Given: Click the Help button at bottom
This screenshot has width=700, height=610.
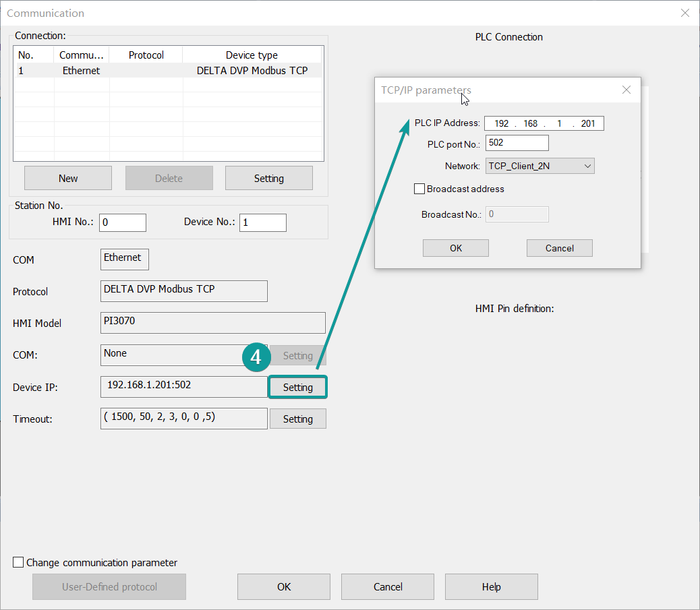Looking at the screenshot, I should (x=491, y=586).
